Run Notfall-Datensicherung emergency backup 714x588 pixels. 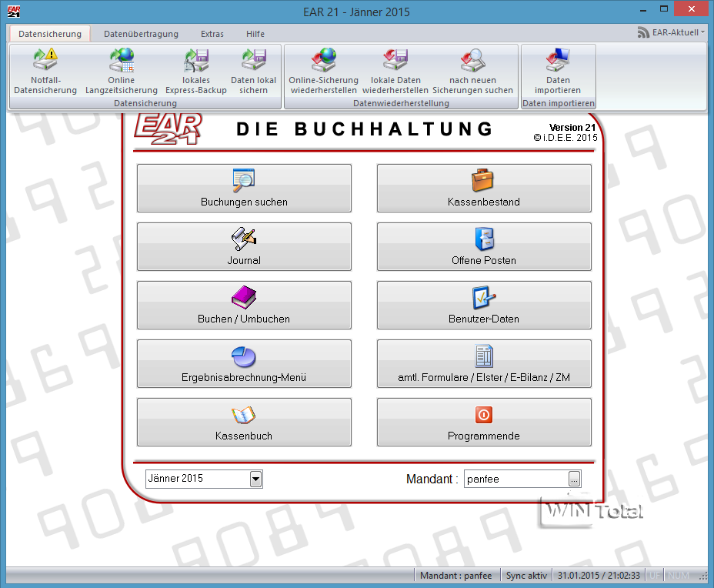click(45, 71)
